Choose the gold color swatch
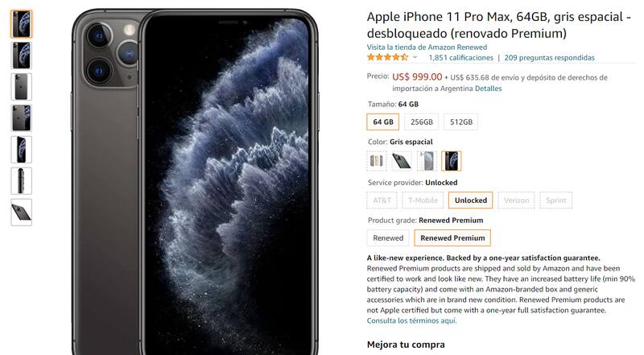644x355 pixels. tap(376, 161)
